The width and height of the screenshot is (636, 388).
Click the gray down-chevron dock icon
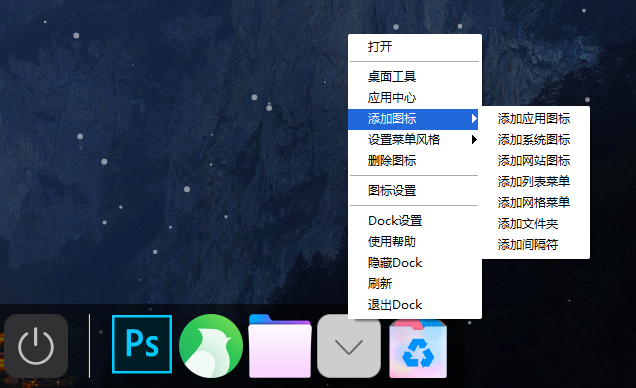(x=349, y=347)
